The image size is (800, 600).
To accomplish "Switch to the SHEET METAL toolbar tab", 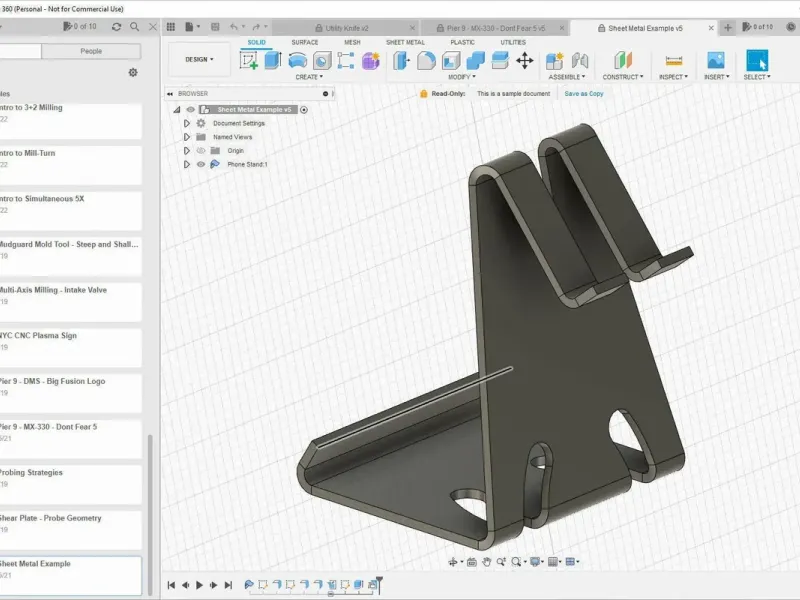I will tap(405, 42).
